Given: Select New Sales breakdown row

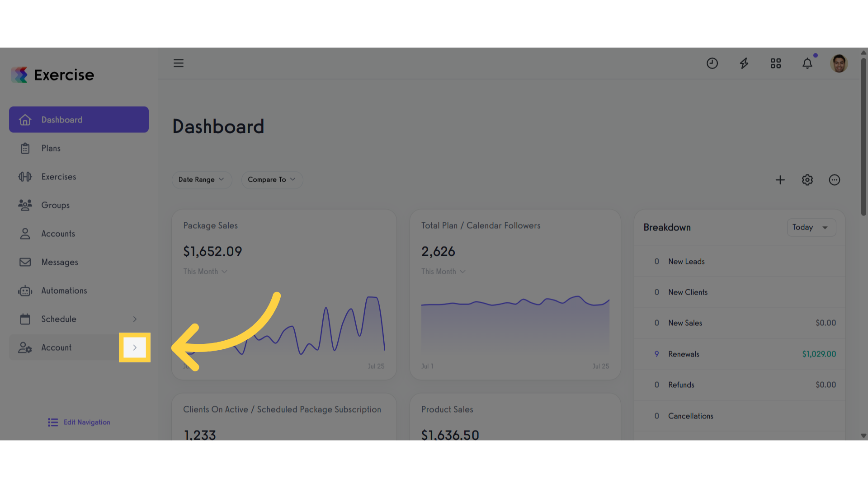Looking at the screenshot, I should pyautogui.click(x=740, y=323).
